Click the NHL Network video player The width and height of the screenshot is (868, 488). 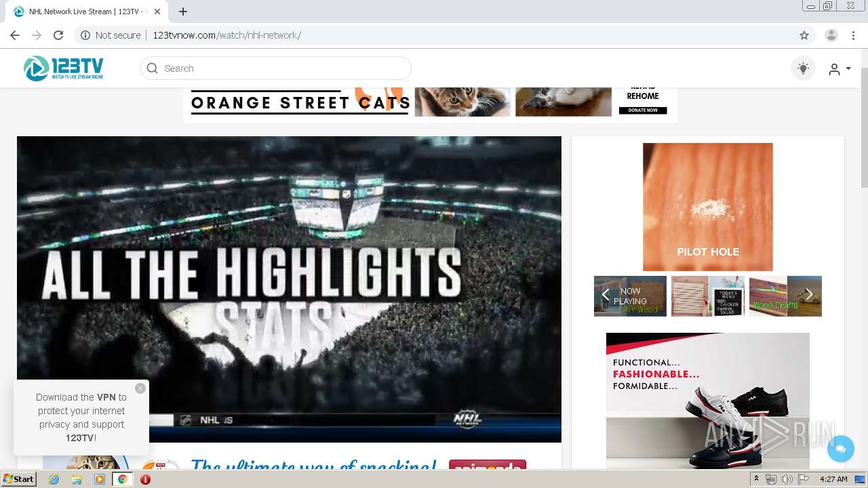click(x=289, y=289)
